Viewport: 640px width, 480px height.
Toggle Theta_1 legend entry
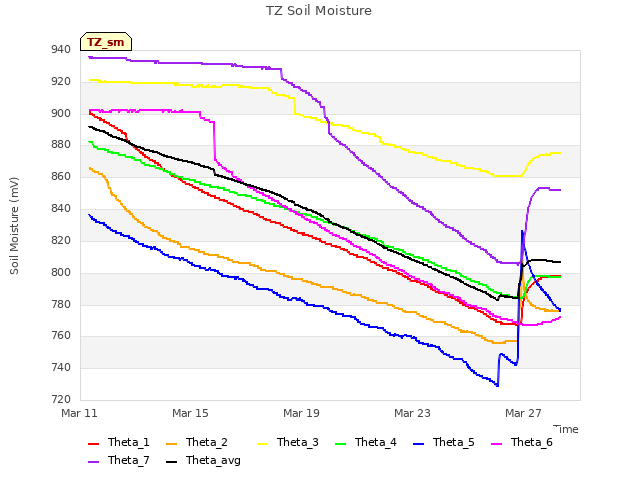[119, 442]
